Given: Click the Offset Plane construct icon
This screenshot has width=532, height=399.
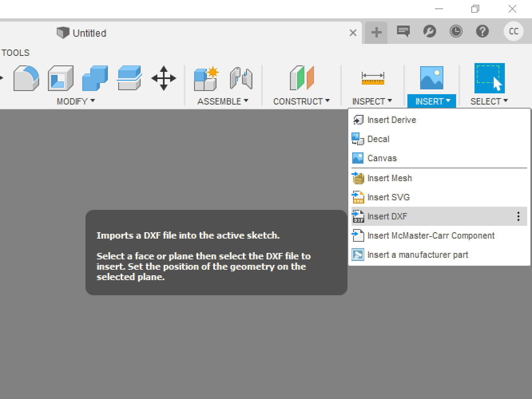Looking at the screenshot, I should [x=302, y=78].
